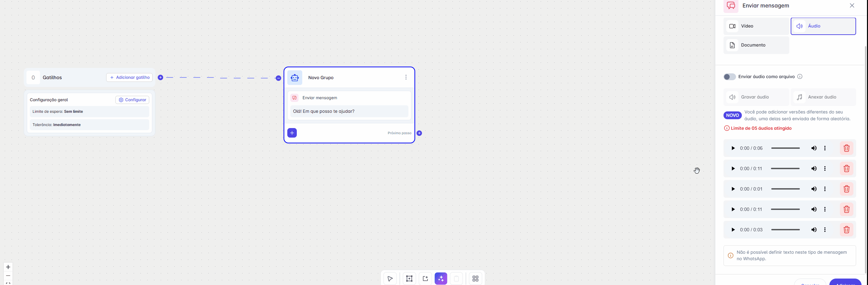Show info about sending audio as file
Image resolution: width=868 pixels, height=285 pixels.
tap(800, 77)
